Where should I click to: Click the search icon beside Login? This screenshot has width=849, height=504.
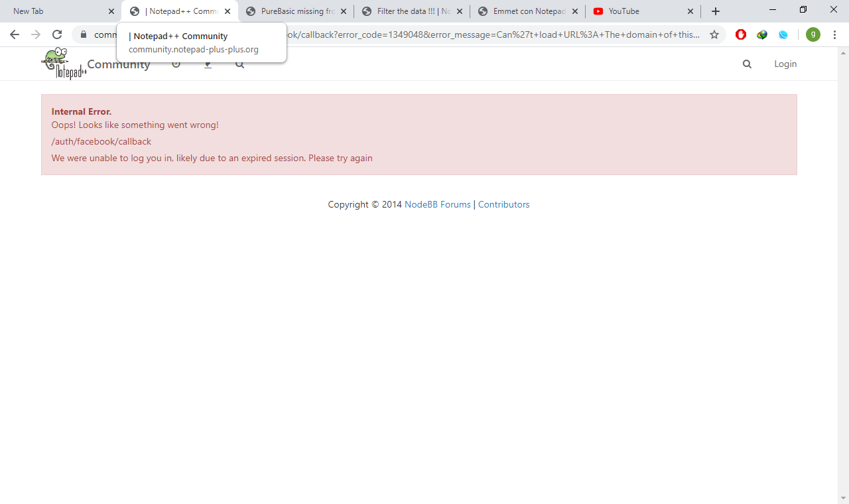pos(747,64)
